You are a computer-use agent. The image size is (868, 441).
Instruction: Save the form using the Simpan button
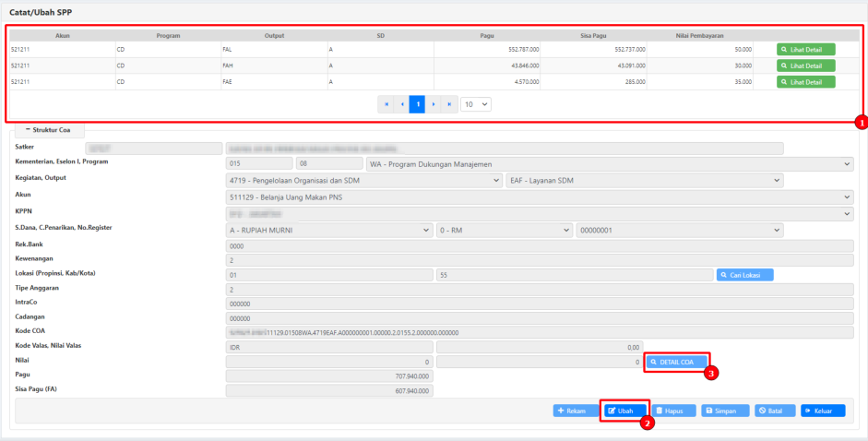tap(723, 411)
